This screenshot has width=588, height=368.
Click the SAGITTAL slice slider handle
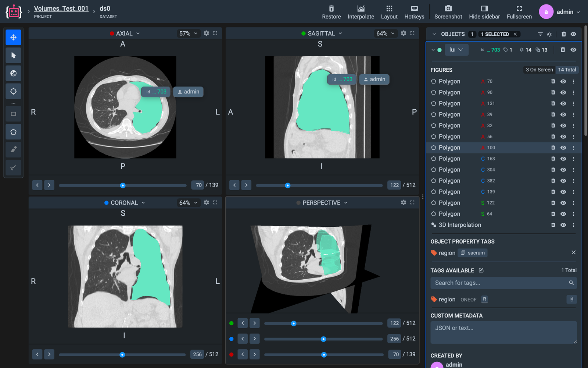(x=288, y=185)
